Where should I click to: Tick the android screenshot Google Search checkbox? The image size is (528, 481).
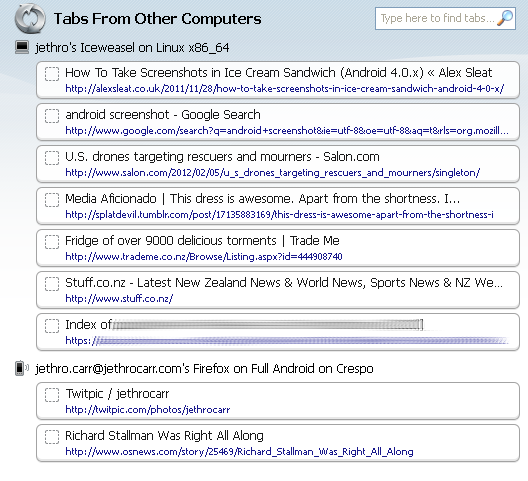coord(52,116)
